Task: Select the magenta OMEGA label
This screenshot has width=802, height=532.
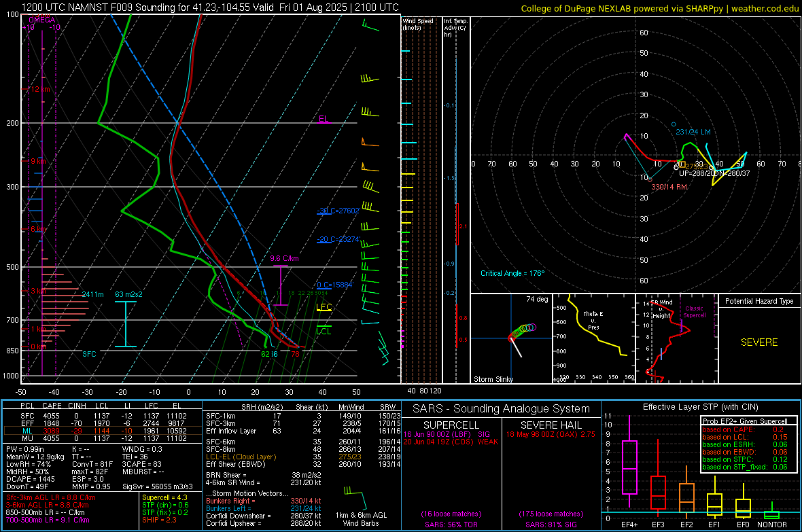Action: pyautogui.click(x=42, y=20)
